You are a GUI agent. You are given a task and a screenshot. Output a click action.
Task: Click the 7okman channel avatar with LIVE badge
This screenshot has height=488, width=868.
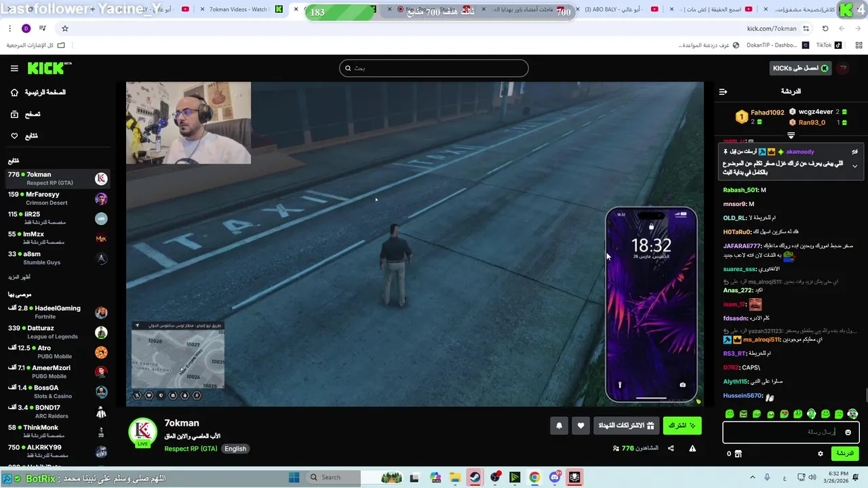pyautogui.click(x=142, y=433)
